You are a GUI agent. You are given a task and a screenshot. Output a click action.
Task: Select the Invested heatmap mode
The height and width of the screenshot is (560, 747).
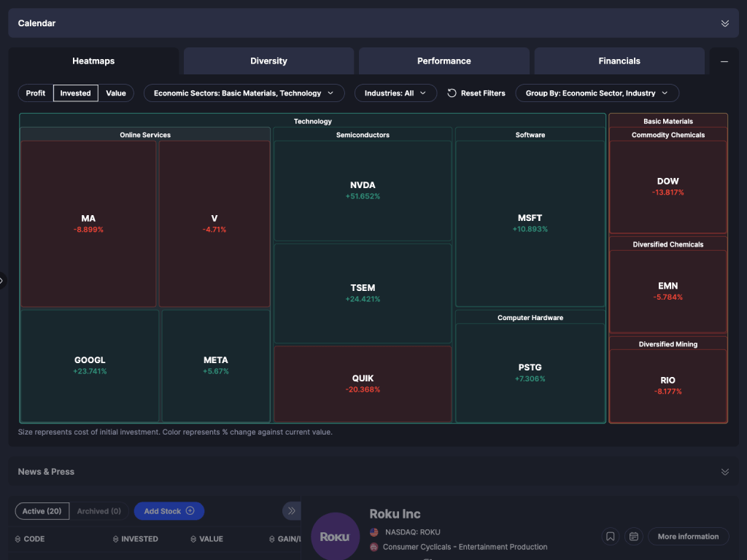(75, 93)
